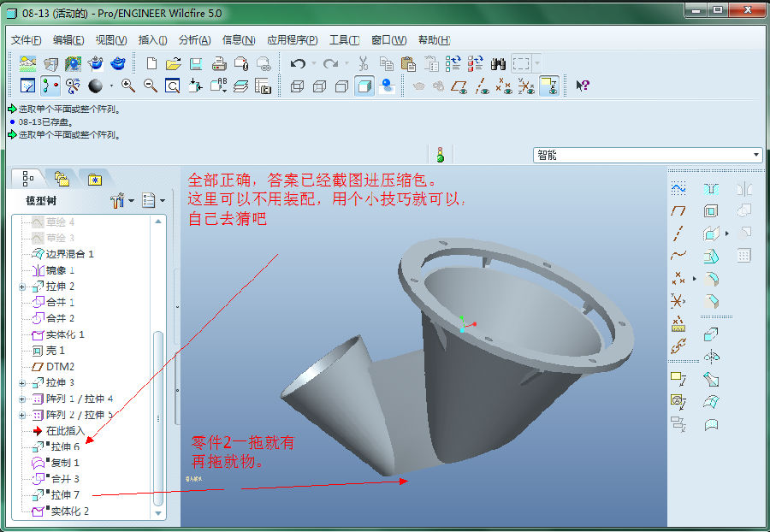Screen dimensions: 770x532
Task: Expand the 拉伸 2 tree node
Action: click(x=22, y=287)
